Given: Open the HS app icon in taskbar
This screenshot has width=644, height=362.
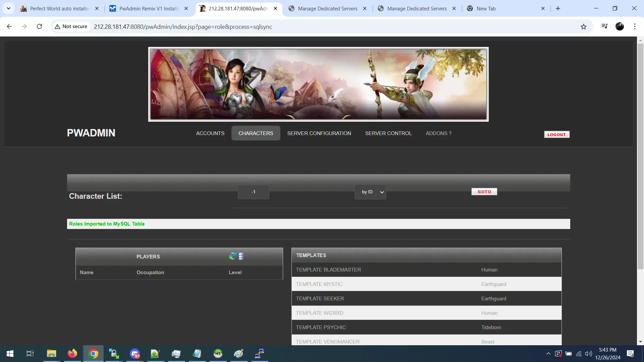Looking at the screenshot, I should 218,354.
